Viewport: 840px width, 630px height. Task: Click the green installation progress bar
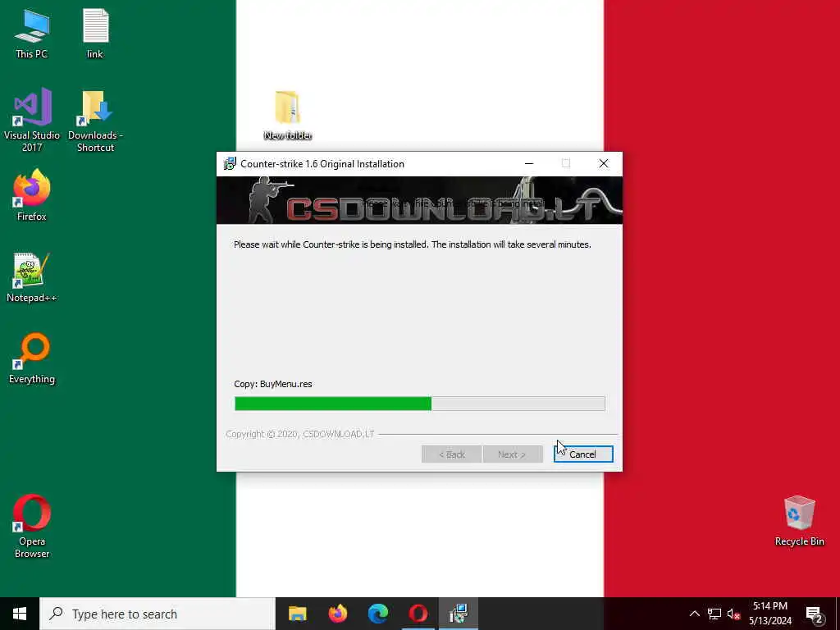coord(419,404)
